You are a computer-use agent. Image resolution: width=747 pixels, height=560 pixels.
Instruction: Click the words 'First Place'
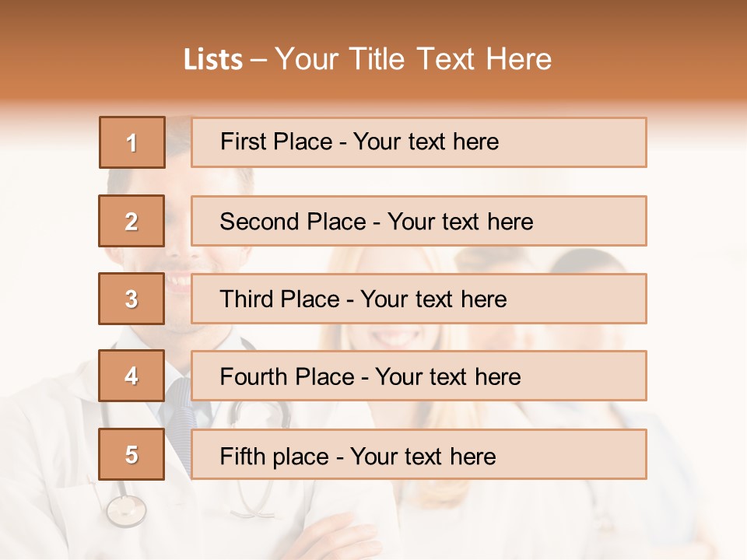coord(276,142)
